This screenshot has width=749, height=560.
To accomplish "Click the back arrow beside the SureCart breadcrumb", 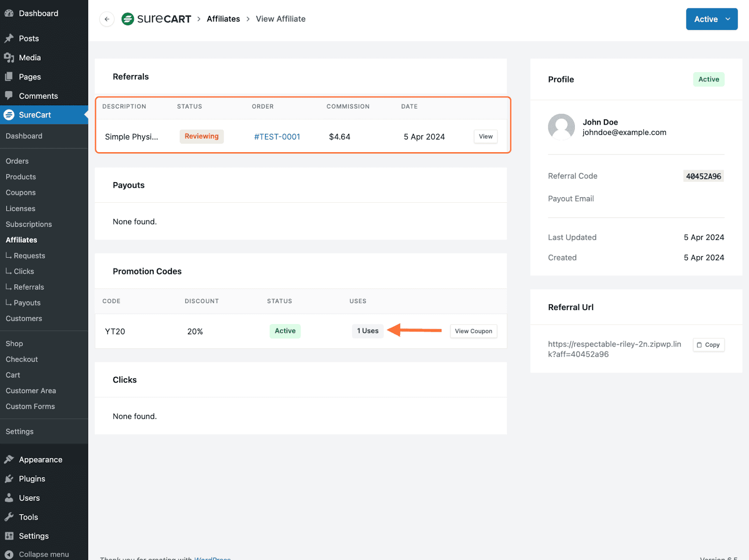I will [x=107, y=19].
